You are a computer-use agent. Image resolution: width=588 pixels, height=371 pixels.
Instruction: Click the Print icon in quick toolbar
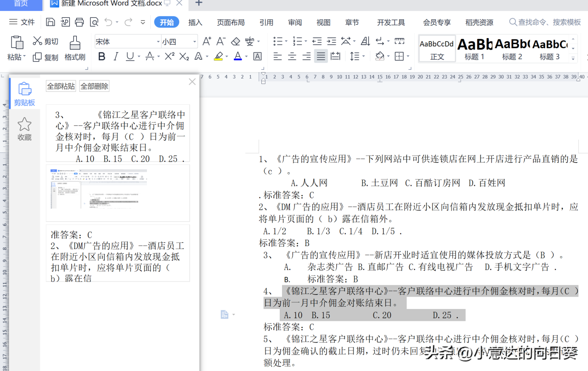[x=79, y=22]
